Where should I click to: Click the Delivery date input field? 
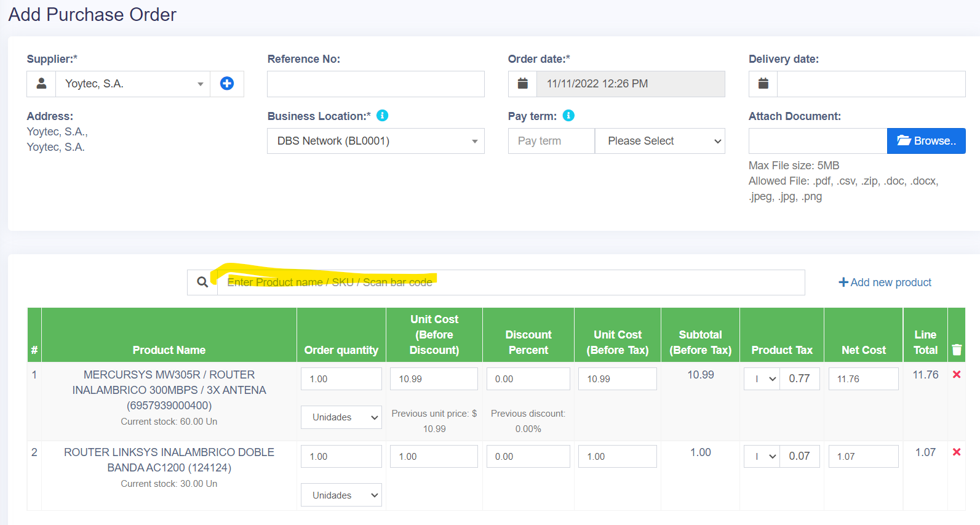pyautogui.click(x=870, y=84)
